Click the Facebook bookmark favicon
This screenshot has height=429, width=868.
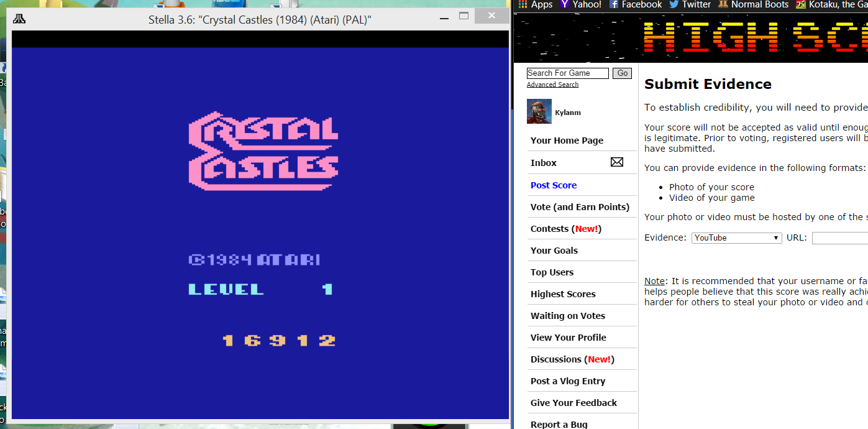tap(614, 4)
